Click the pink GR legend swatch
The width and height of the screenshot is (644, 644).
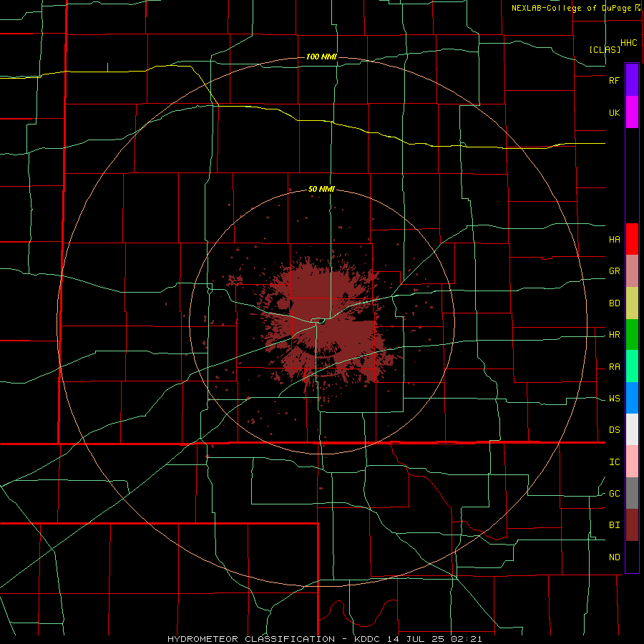[x=632, y=271]
